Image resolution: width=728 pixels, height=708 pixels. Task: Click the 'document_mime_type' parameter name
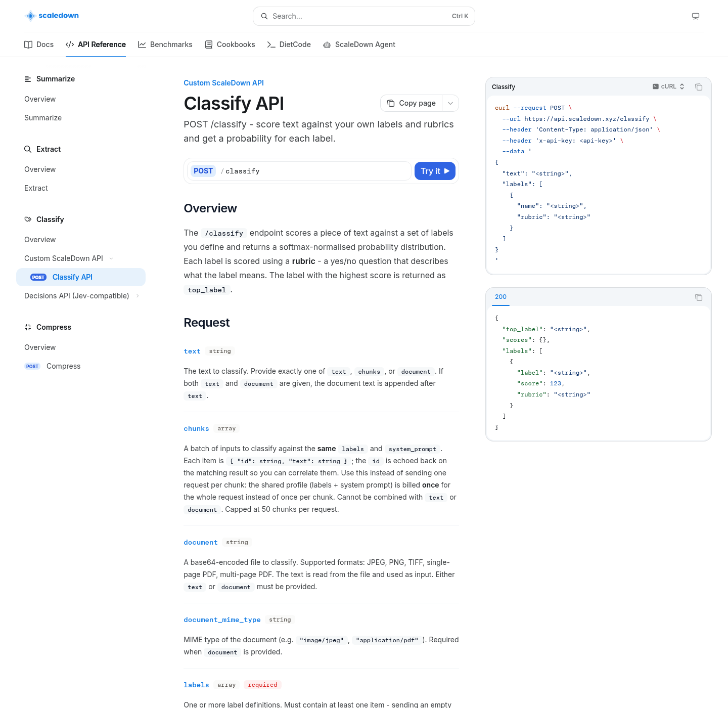222,619
